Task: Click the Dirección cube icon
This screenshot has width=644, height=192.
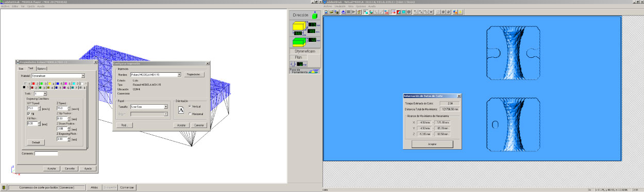Action: pyautogui.click(x=315, y=16)
